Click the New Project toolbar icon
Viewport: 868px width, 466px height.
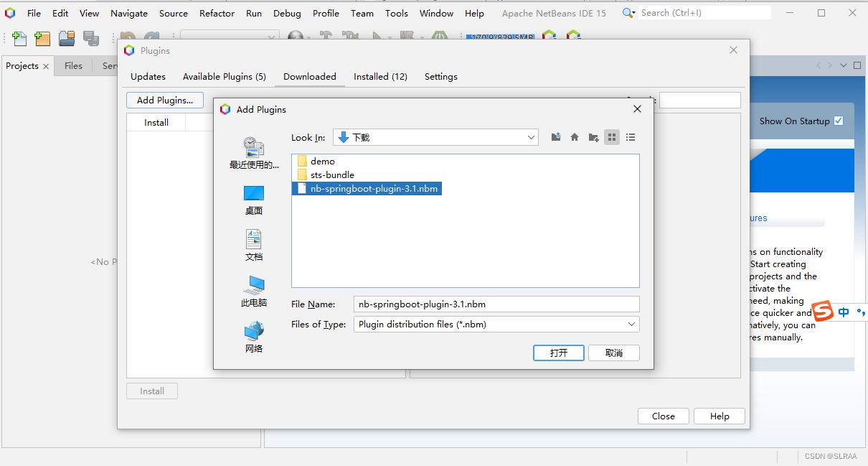pyautogui.click(x=42, y=39)
